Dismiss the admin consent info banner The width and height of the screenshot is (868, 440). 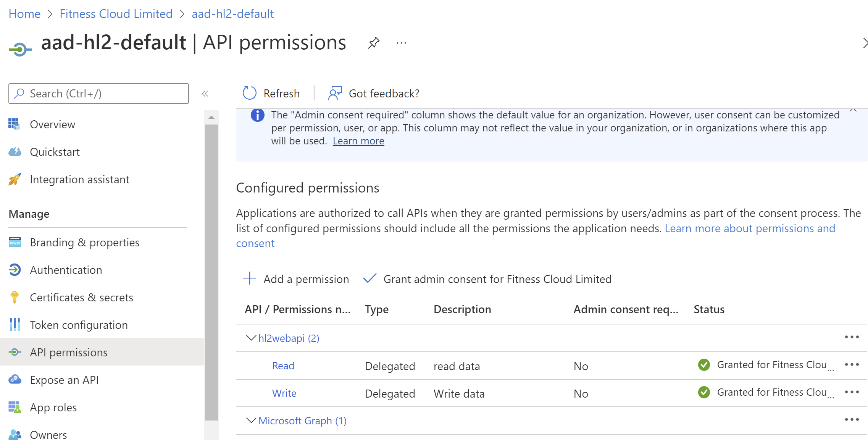coord(853,111)
